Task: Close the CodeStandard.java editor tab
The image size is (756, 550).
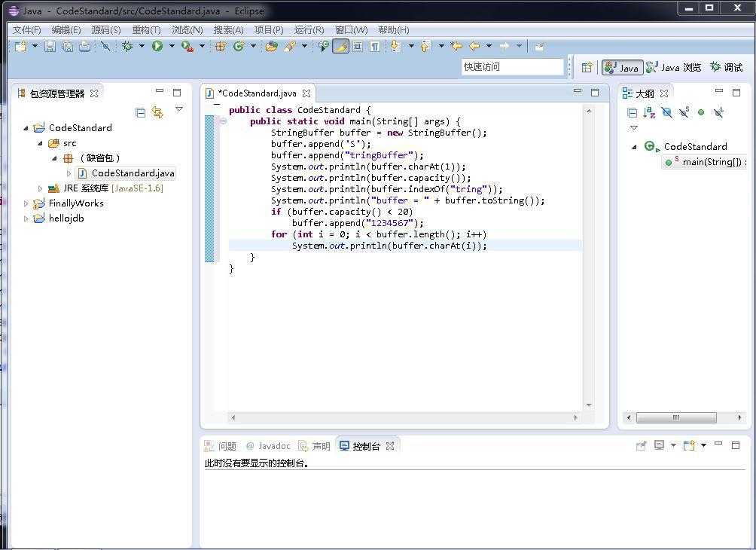Action: (x=306, y=93)
